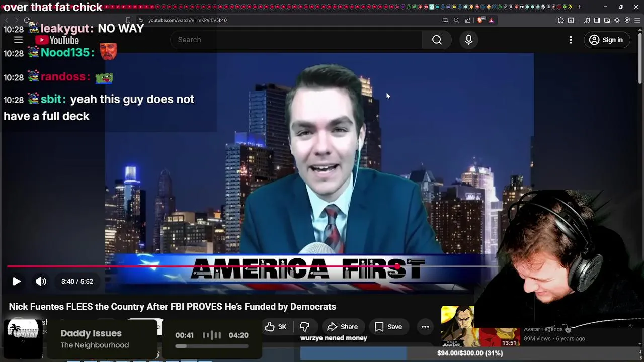Screen dimensions: 644x362
Task: Click the 3:40 / 5:52 time display
Action: pos(77,282)
